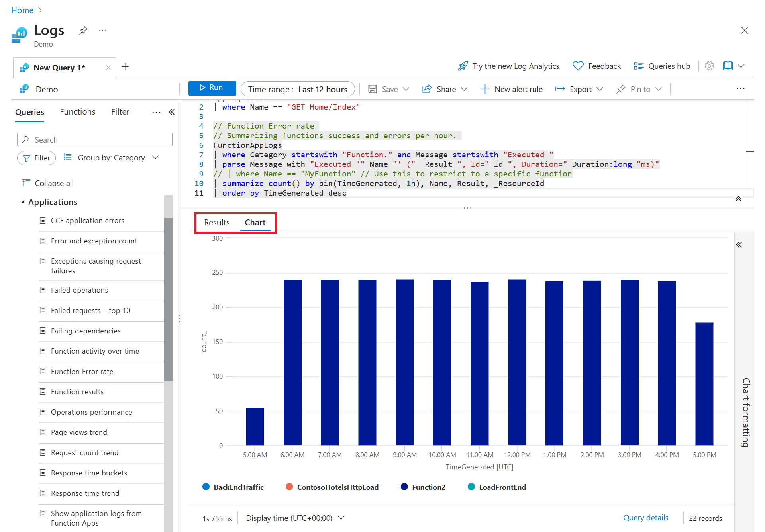The height and width of the screenshot is (532, 765).
Task: Collapse the Applications tree group
Action: pos(23,202)
